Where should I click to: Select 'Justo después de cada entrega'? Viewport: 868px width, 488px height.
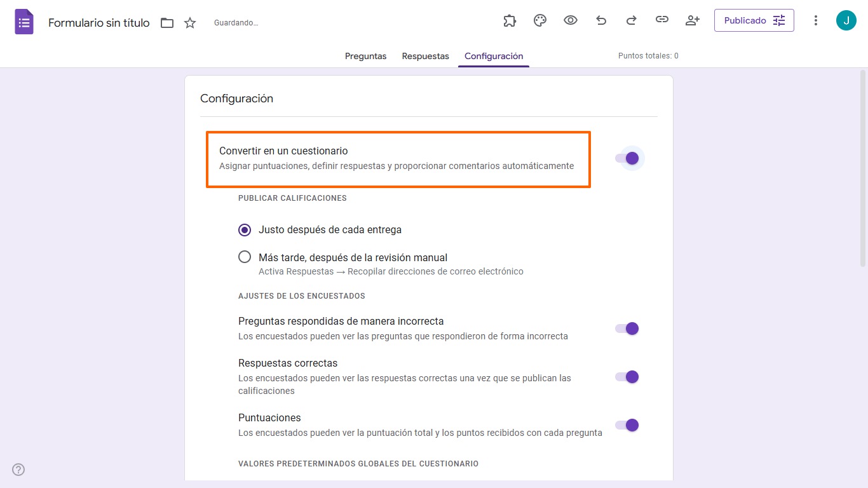coord(245,230)
